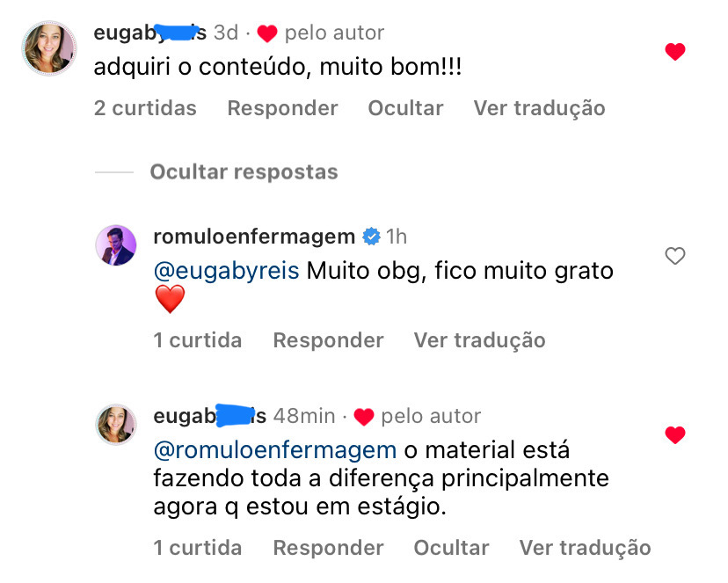Click the verified badge next to romuloenfermagem

371,237
